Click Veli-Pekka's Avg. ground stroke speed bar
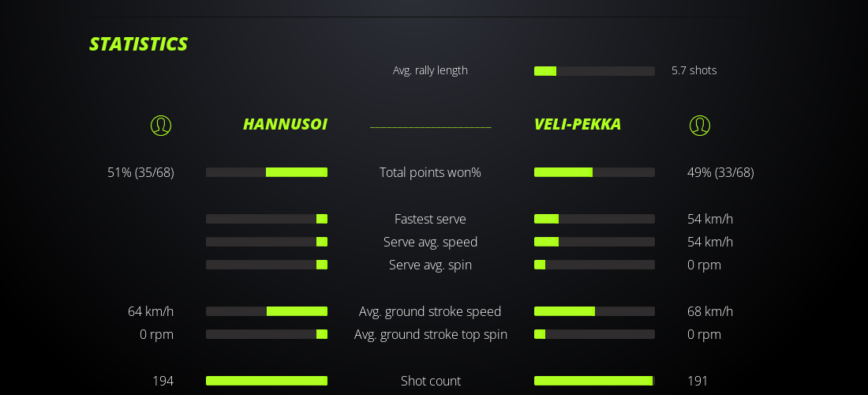868x395 pixels. [x=594, y=311]
